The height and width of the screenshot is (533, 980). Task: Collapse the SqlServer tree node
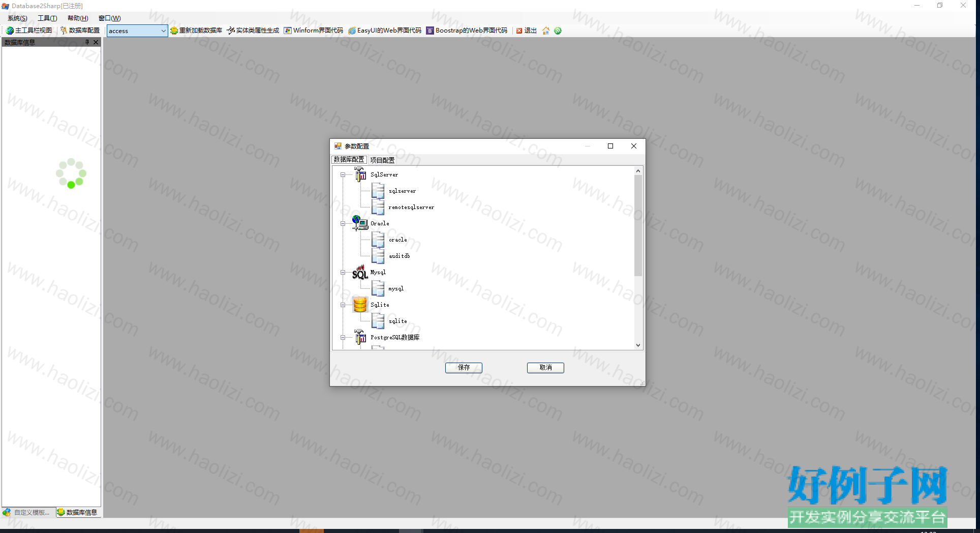click(343, 175)
